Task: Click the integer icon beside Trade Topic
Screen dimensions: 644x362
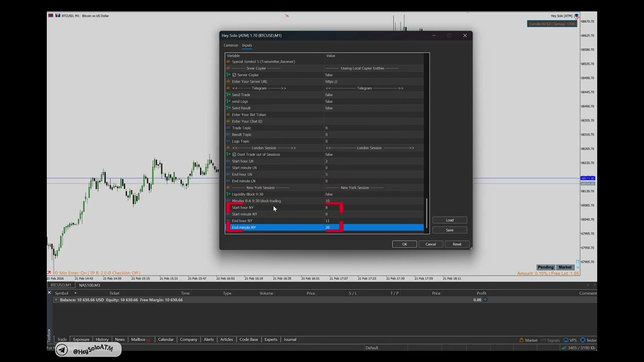Action: (228, 128)
